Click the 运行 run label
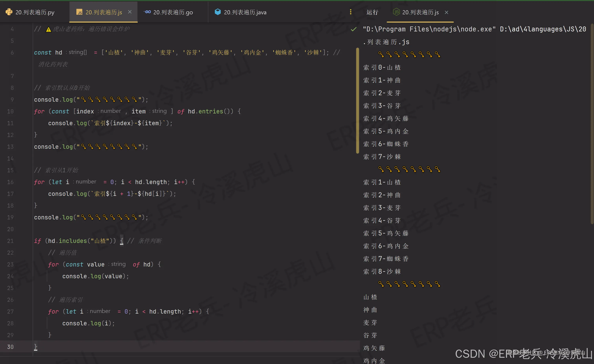The height and width of the screenshot is (364, 594). (372, 12)
